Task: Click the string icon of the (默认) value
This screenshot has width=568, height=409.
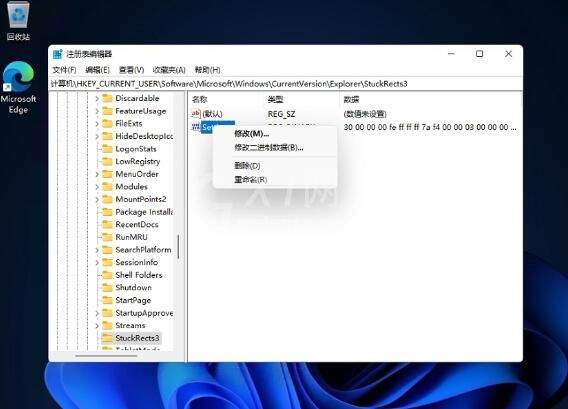Action: [196, 114]
